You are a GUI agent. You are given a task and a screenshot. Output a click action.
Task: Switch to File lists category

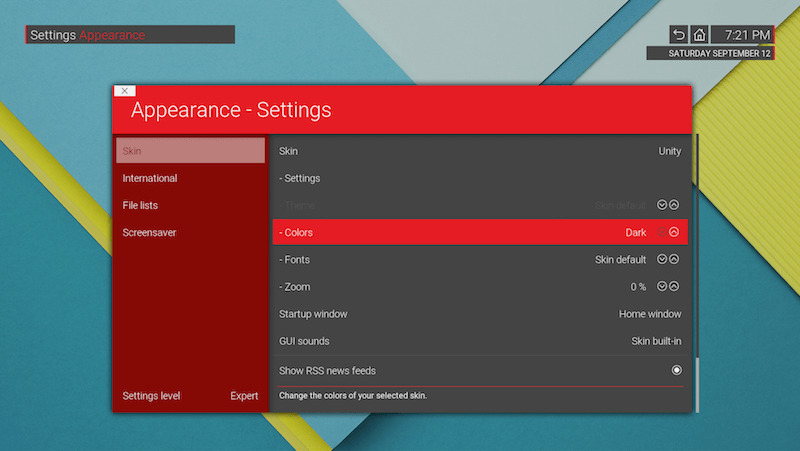pos(190,205)
